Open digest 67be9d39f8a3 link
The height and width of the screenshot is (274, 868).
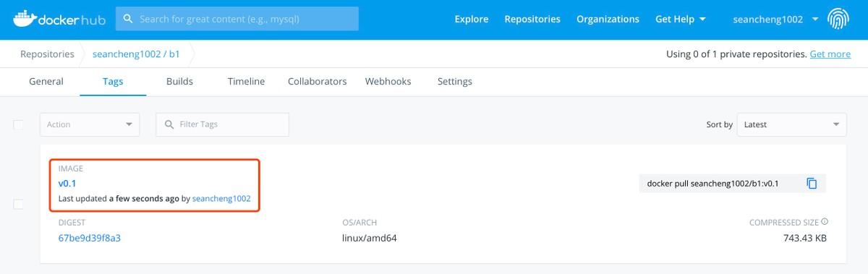[89, 237]
